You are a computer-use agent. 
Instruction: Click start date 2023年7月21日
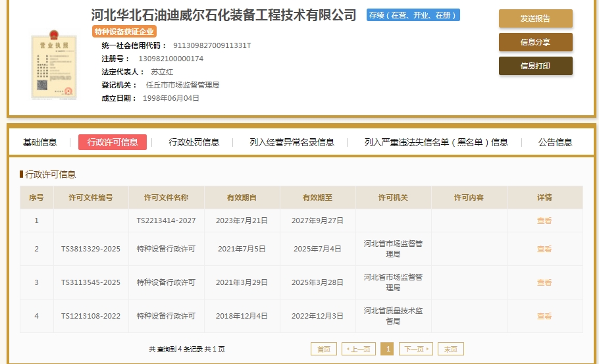(x=242, y=221)
